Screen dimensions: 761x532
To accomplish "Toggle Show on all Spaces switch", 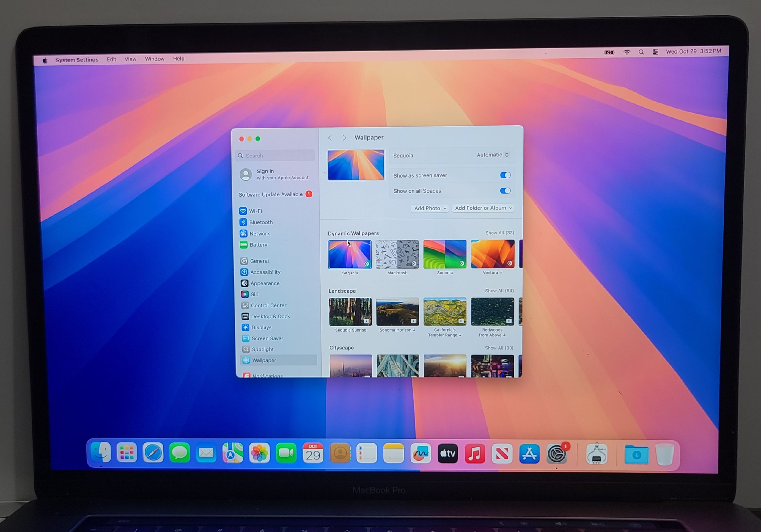I will tap(505, 191).
